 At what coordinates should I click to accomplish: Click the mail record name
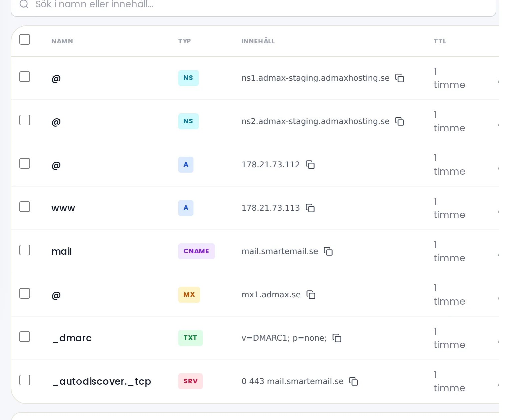click(62, 251)
